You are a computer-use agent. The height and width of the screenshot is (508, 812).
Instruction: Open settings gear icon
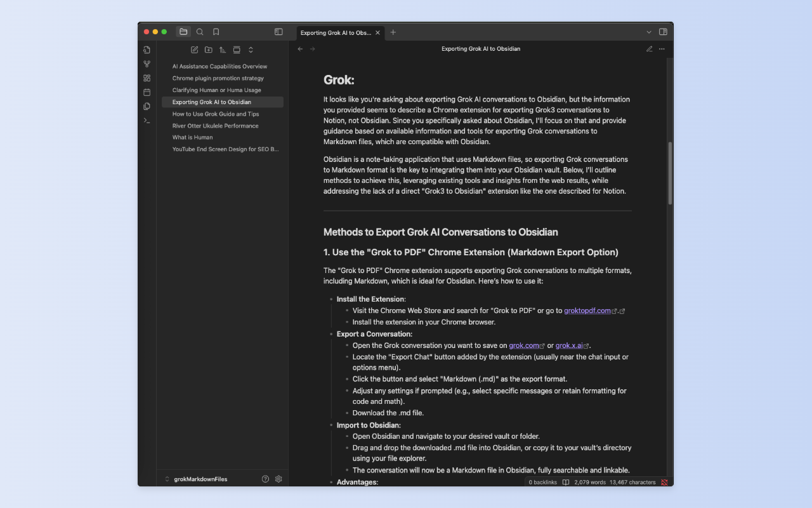tap(278, 479)
